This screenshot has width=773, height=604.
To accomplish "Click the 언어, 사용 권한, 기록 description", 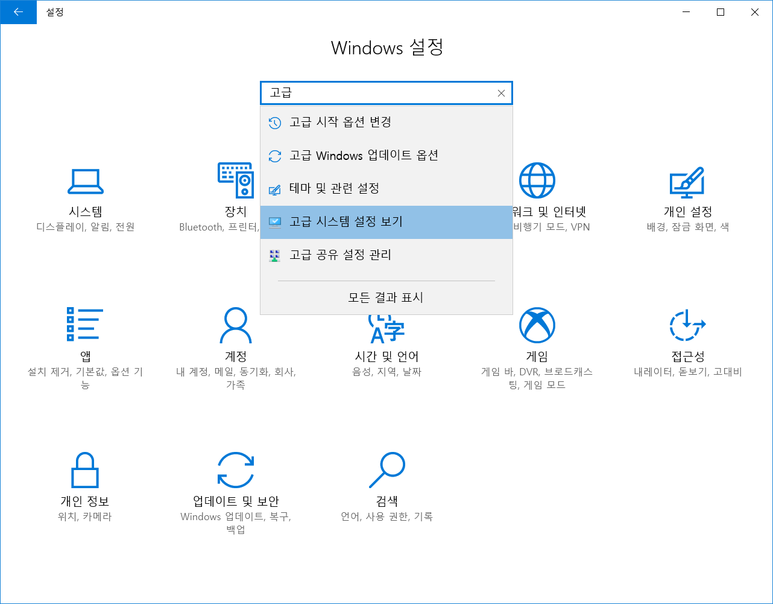I will click(386, 517).
